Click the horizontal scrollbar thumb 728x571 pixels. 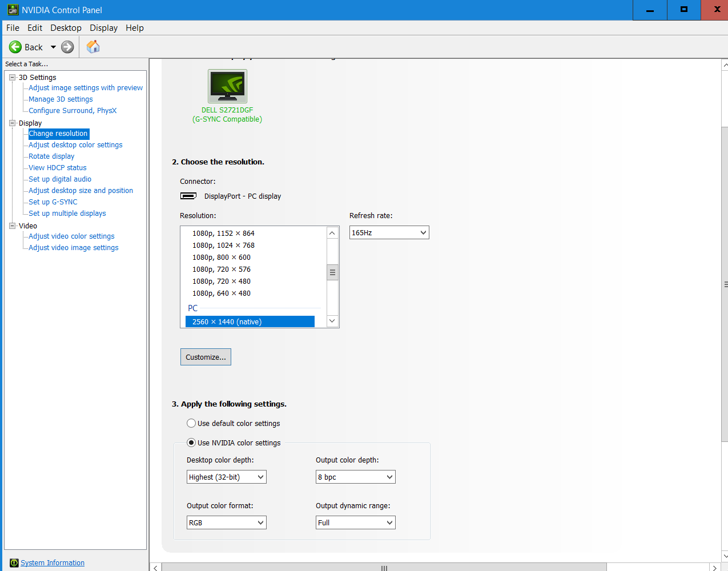click(x=384, y=568)
